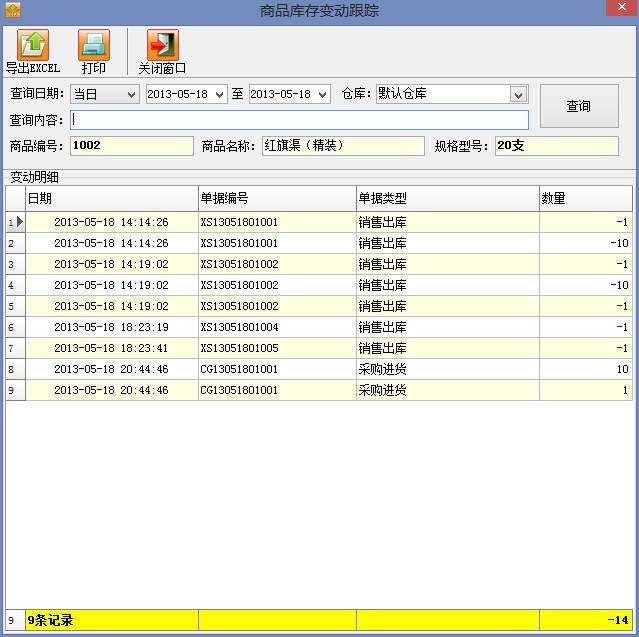Click the 9条记录 summary footer cell
Image resolution: width=639 pixels, height=637 pixels.
112,620
